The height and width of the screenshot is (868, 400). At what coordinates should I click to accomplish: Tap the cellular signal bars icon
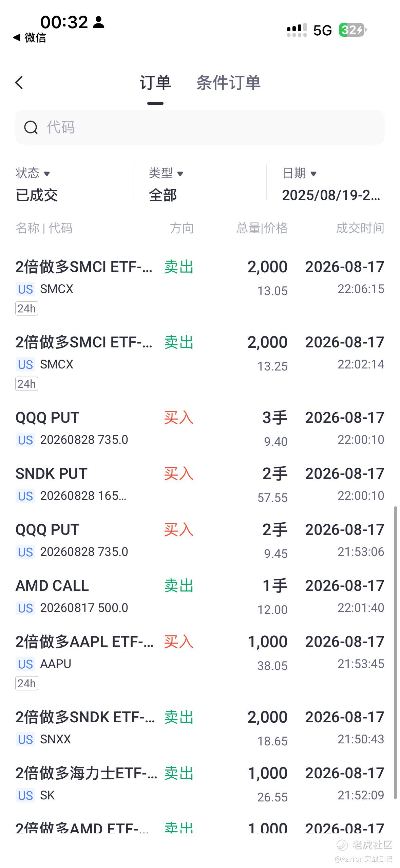(297, 30)
